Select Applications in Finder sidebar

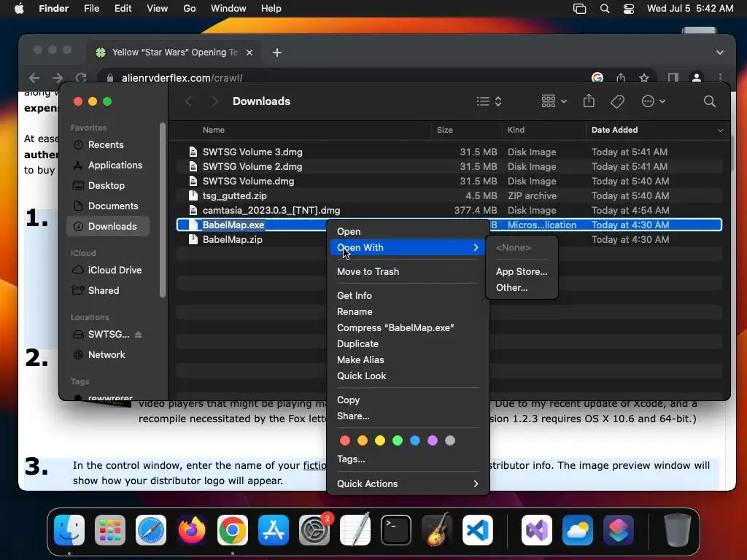[108, 166]
